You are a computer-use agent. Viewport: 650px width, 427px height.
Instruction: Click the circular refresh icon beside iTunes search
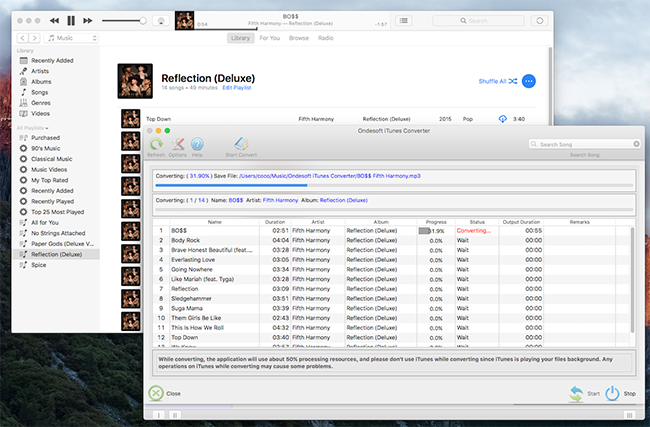click(539, 21)
